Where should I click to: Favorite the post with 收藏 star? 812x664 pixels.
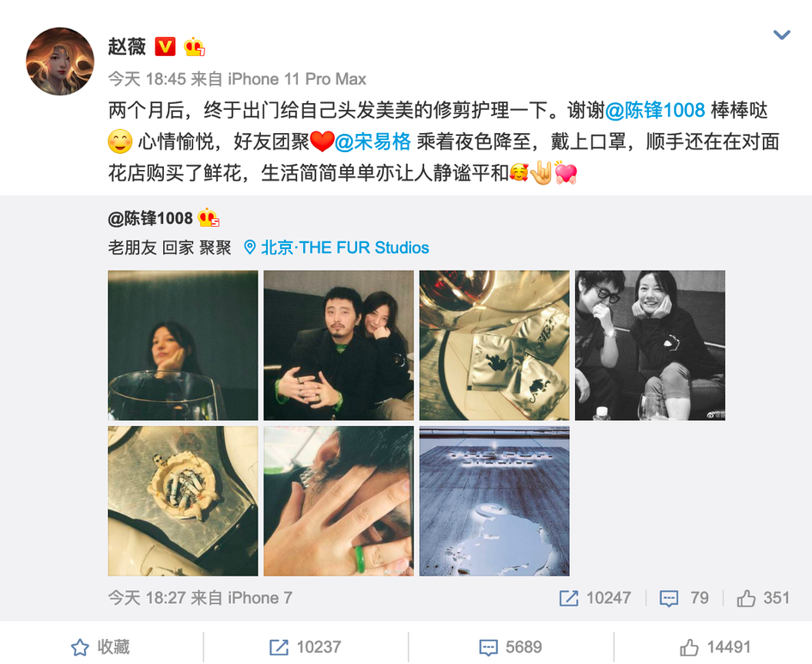100,647
